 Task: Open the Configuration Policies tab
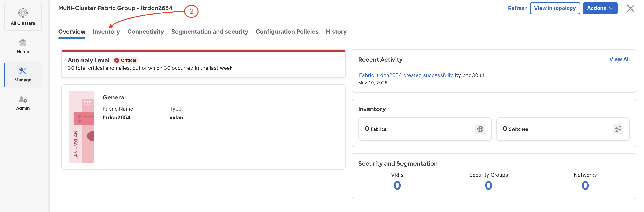pyautogui.click(x=287, y=32)
